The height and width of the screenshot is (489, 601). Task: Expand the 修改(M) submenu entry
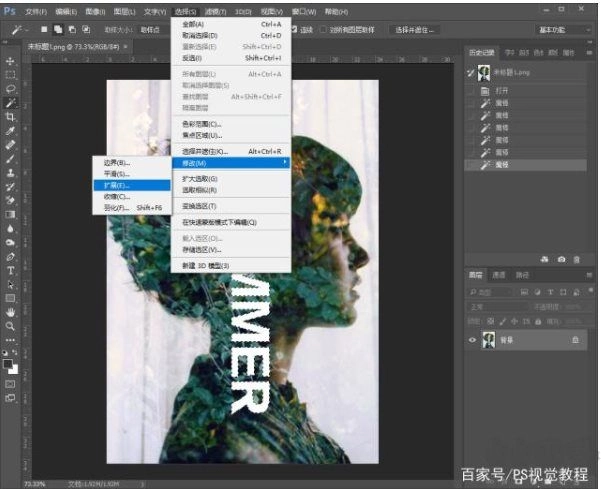[230, 162]
